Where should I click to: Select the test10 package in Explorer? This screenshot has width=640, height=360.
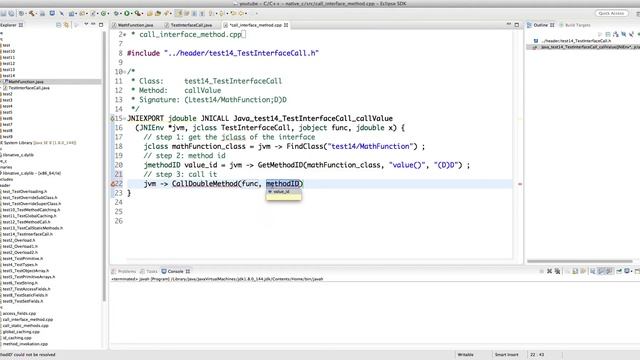point(9,51)
